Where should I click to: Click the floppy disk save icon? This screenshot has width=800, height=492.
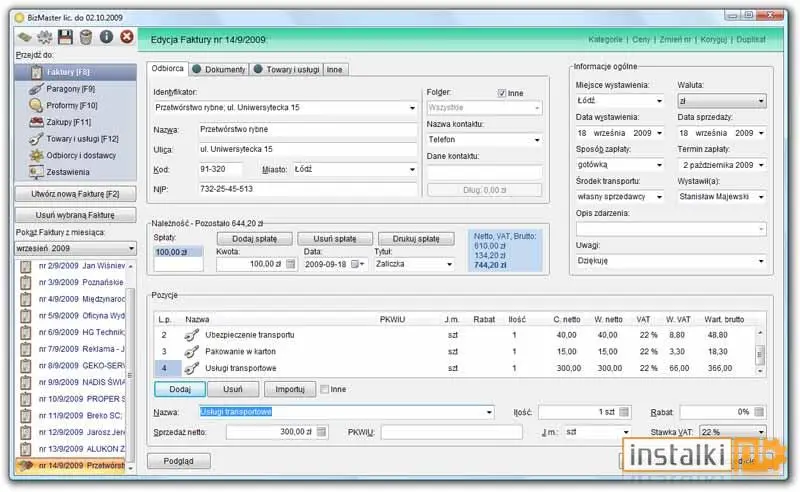(65, 37)
